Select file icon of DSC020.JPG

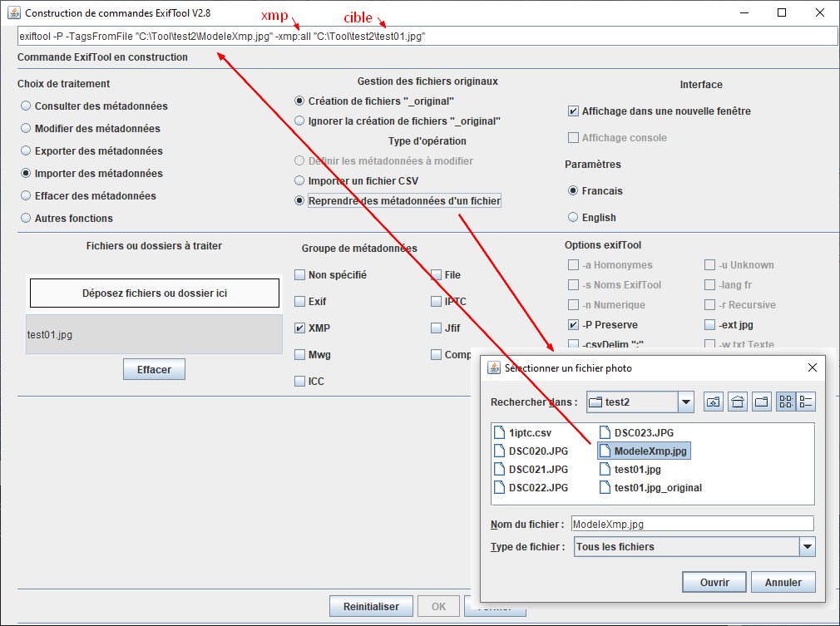pos(499,451)
